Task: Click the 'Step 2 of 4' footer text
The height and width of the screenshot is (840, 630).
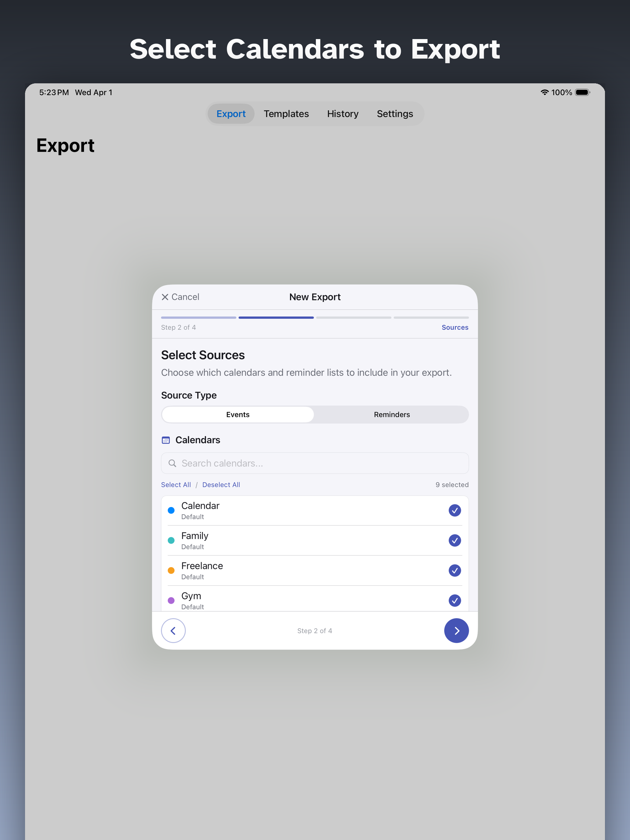Action: coord(314,631)
